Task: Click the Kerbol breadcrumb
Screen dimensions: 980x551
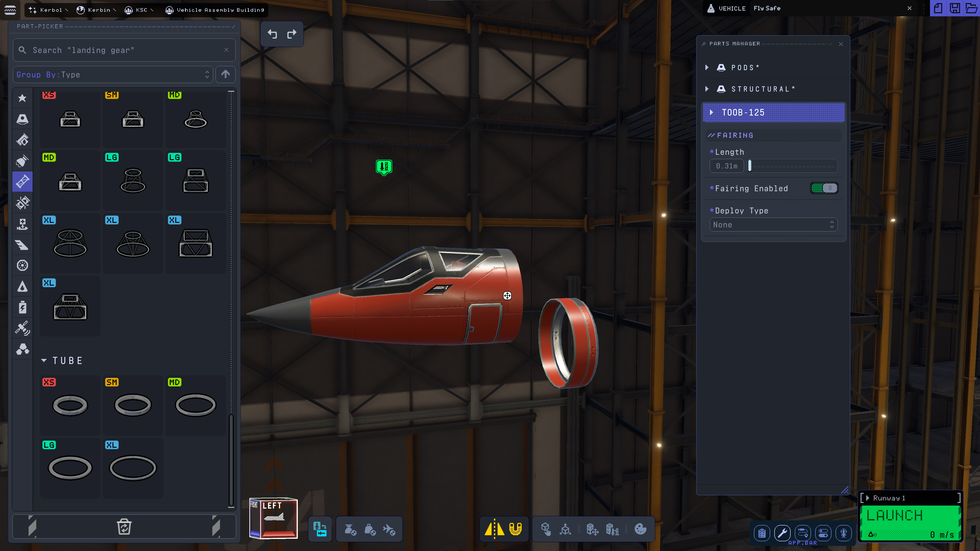Action: coord(48,10)
